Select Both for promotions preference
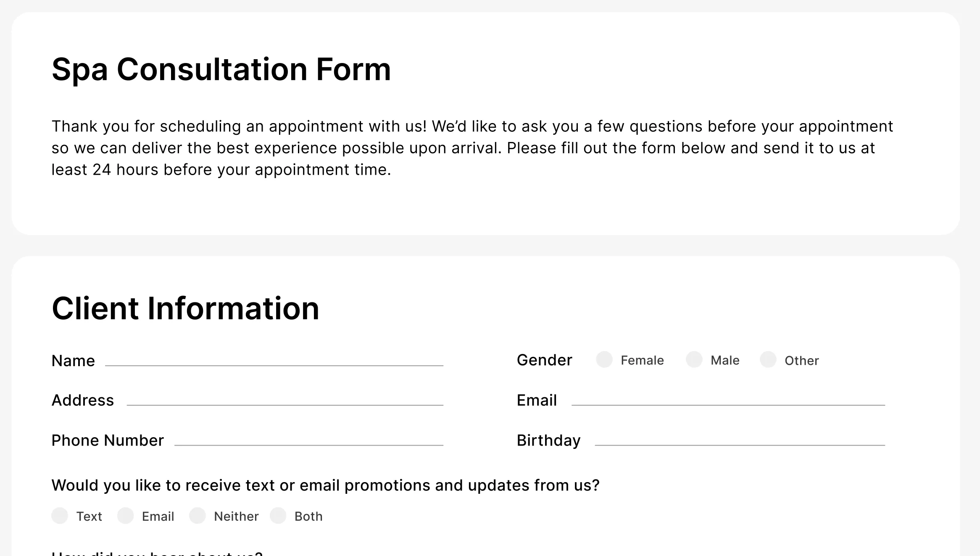 tap(278, 516)
